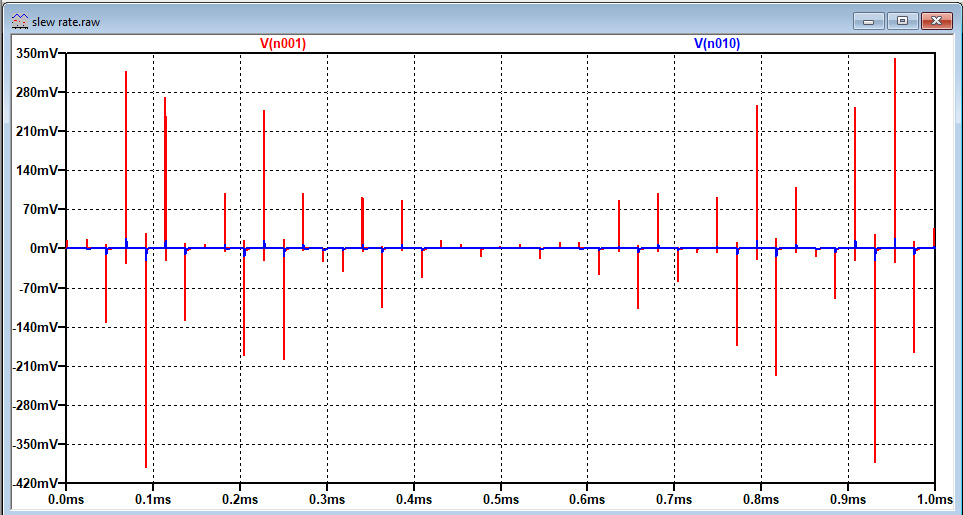The image size is (963, 515).
Task: Minimize the slew rate.raw window
Action: [x=868, y=21]
